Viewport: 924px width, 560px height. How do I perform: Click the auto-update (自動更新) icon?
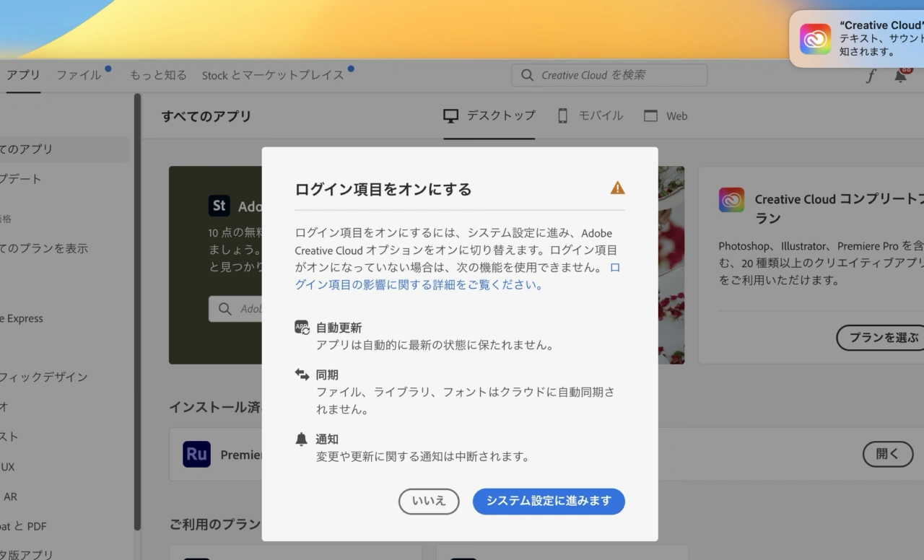(302, 327)
